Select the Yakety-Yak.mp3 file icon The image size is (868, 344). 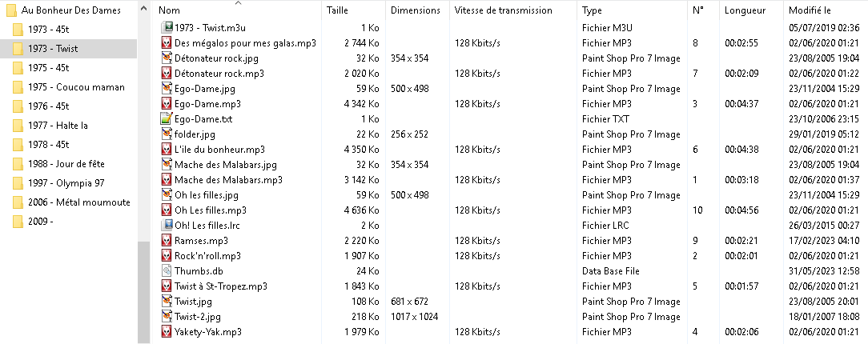[166, 332]
